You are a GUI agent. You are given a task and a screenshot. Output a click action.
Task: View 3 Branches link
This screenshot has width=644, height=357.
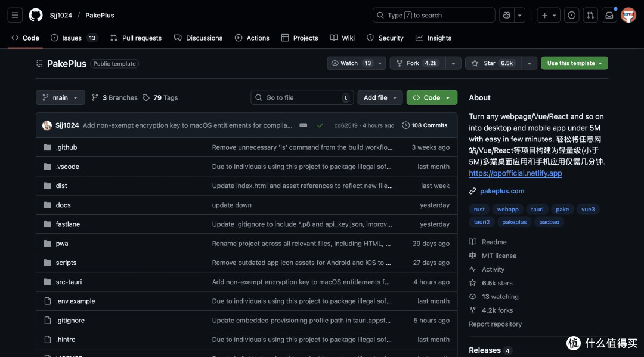tap(114, 97)
